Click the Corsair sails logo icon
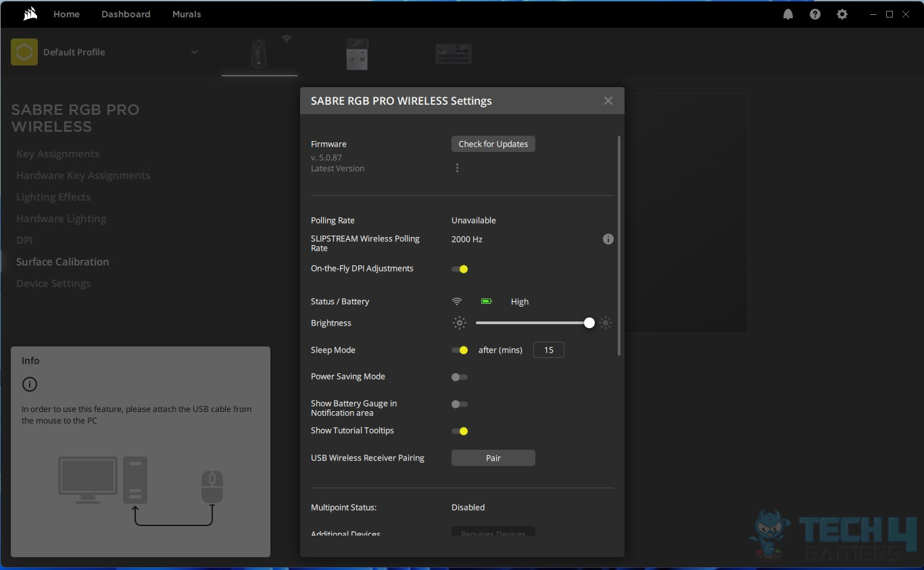This screenshot has width=924, height=570. pyautogui.click(x=30, y=14)
